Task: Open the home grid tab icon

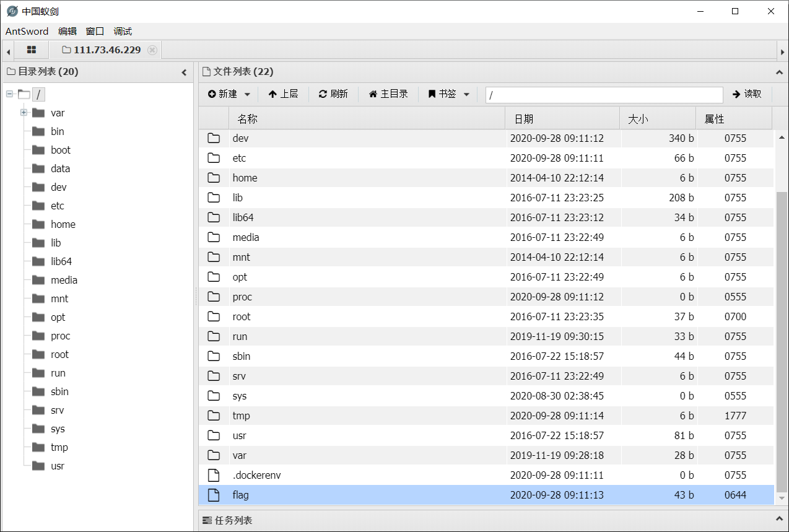Action: [32, 50]
